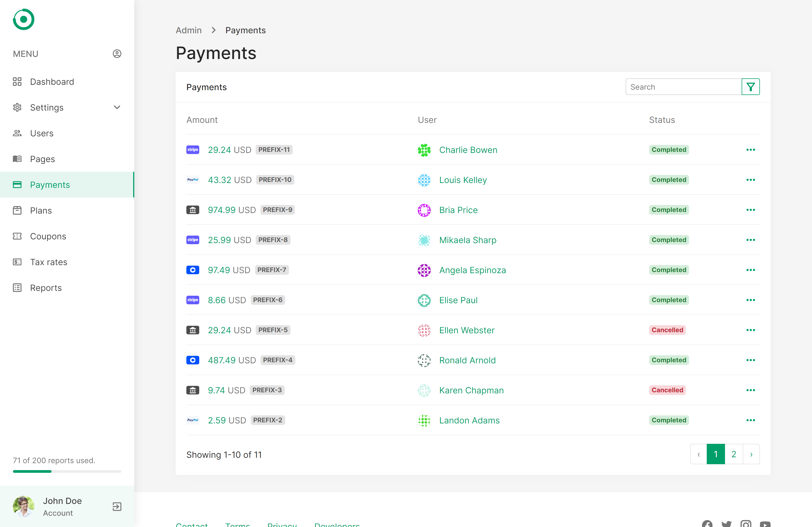812x527 pixels.
Task: Go to the Coupons menu item
Action: click(x=48, y=236)
